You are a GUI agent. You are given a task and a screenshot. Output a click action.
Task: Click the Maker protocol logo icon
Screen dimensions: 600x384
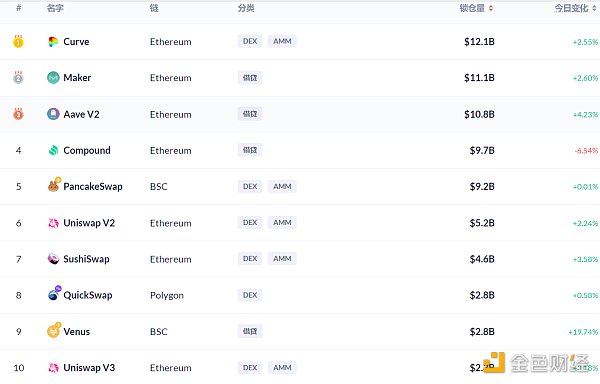53,78
